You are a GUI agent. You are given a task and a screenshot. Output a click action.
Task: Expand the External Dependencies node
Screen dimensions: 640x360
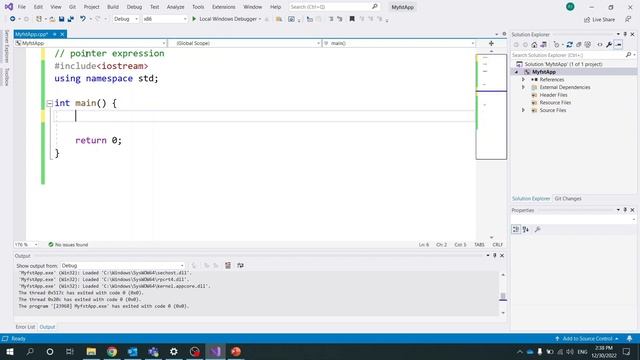click(x=524, y=87)
